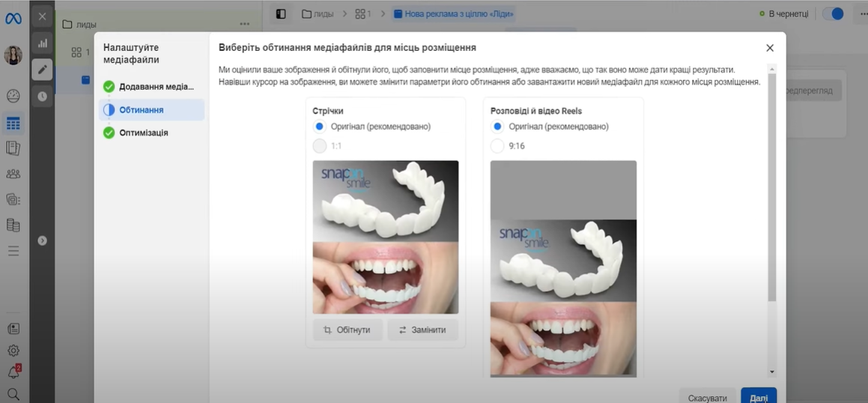Open the clock history icon
The width and height of the screenshot is (868, 403).
tap(42, 97)
